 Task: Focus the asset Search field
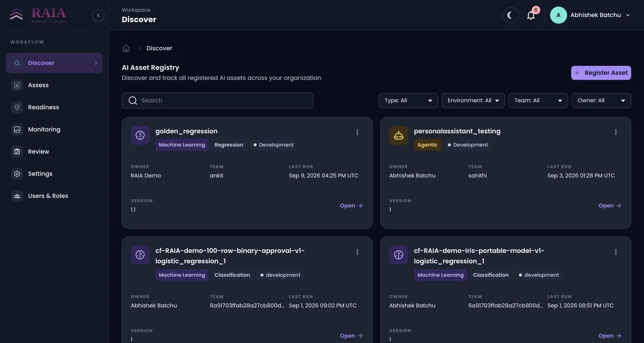click(x=218, y=101)
